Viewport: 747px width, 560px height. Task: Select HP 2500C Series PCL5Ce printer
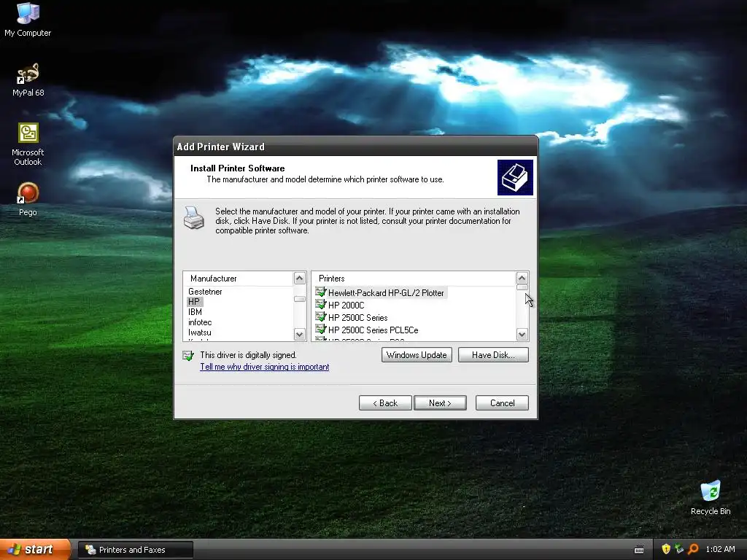tap(373, 330)
